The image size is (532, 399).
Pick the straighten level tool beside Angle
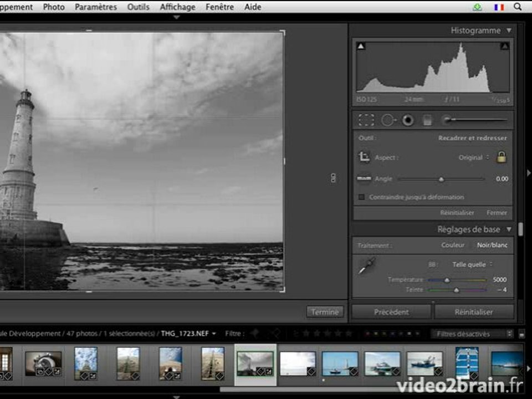point(364,178)
